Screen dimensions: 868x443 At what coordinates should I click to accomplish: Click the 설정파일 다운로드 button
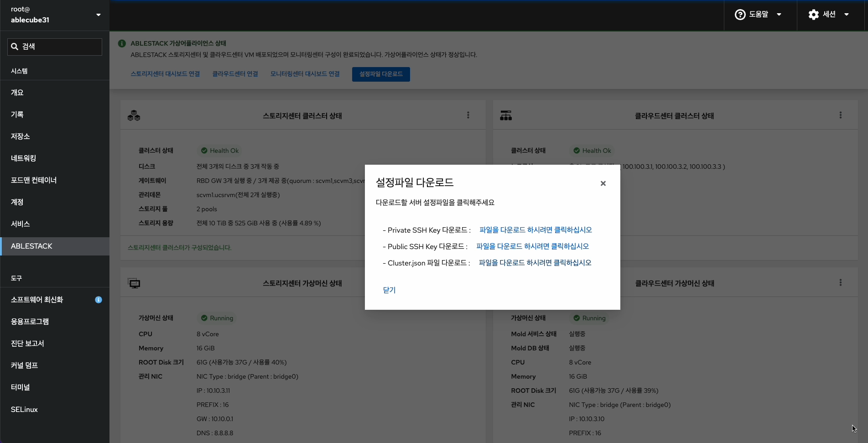click(380, 74)
